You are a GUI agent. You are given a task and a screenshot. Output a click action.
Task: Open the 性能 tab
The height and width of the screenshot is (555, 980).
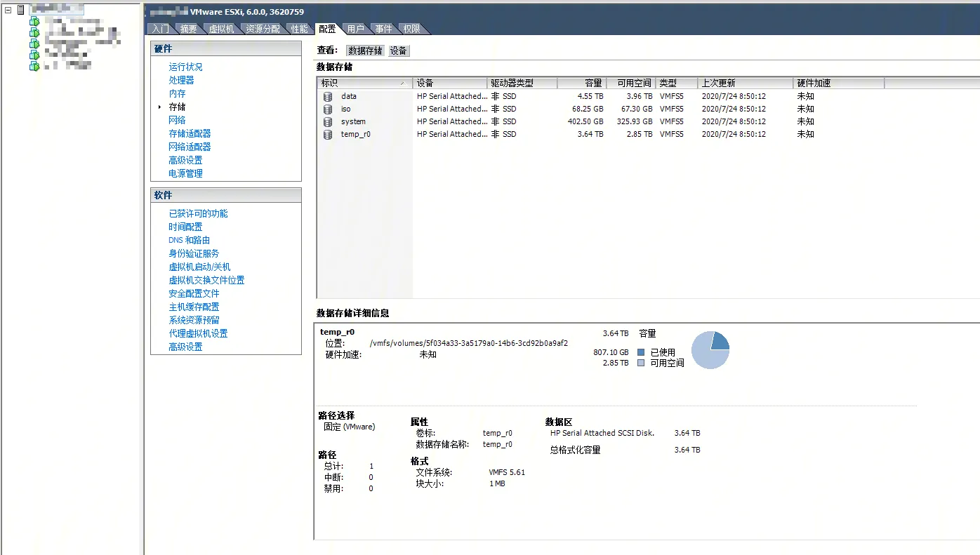point(300,29)
